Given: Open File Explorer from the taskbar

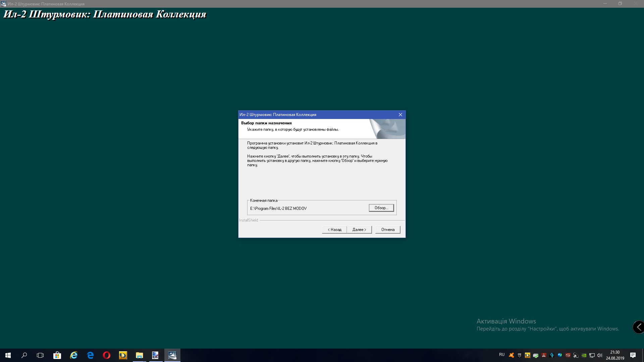Looking at the screenshot, I should (x=139, y=355).
